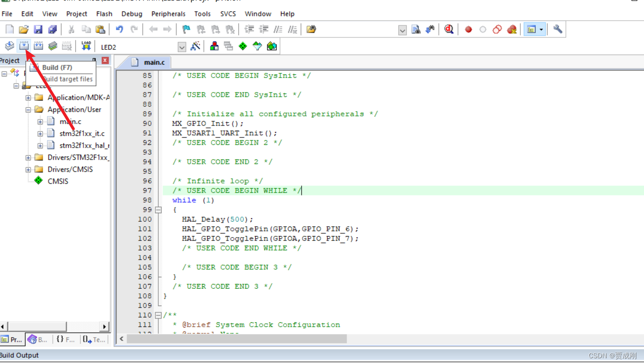Open the SVCS menu
644x364 pixels.
point(228,14)
